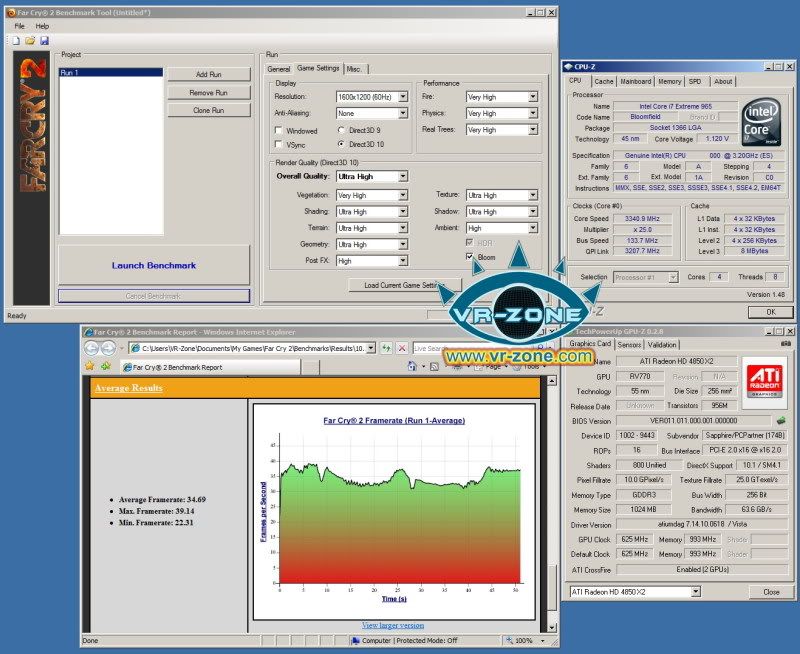Click the IE refresh page icon

point(385,348)
